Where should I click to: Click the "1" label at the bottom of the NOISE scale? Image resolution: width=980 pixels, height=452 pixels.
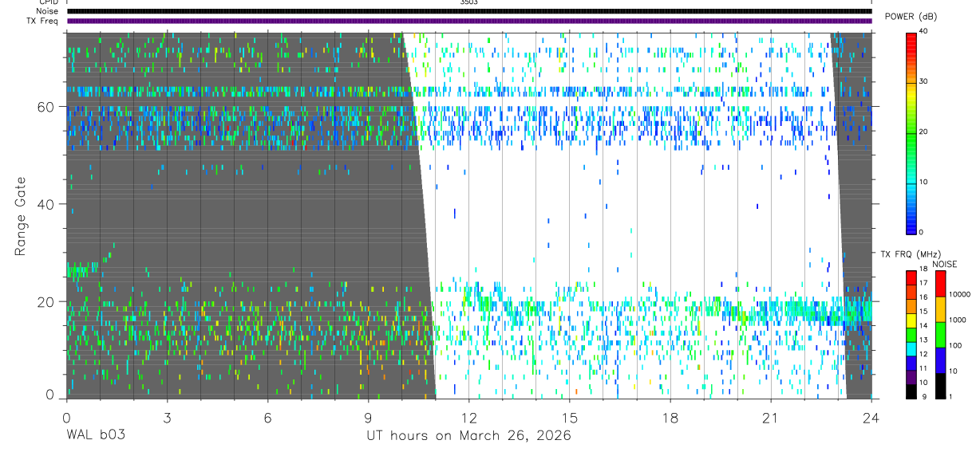click(x=951, y=396)
